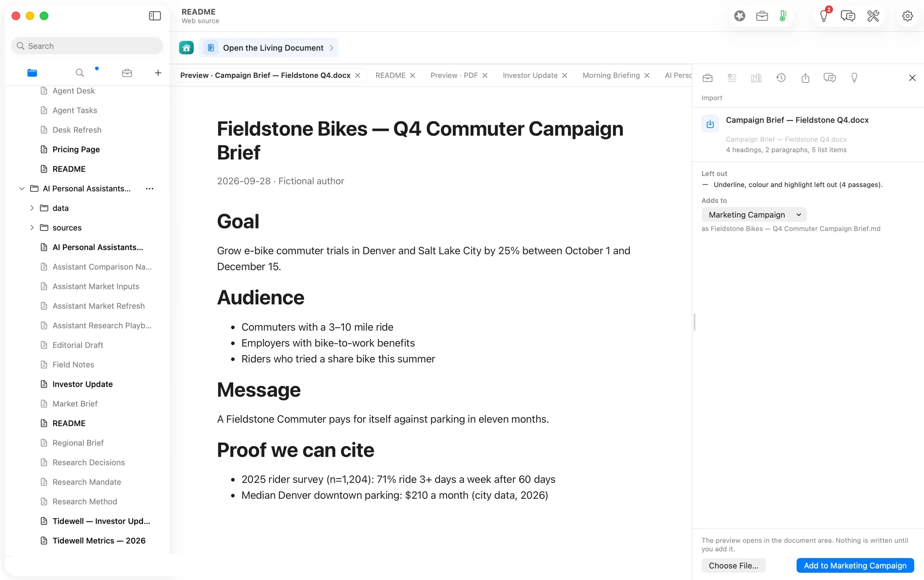Click the Add to Marketing Campaign button
Viewport: 924px width, 580px height.
click(x=855, y=565)
